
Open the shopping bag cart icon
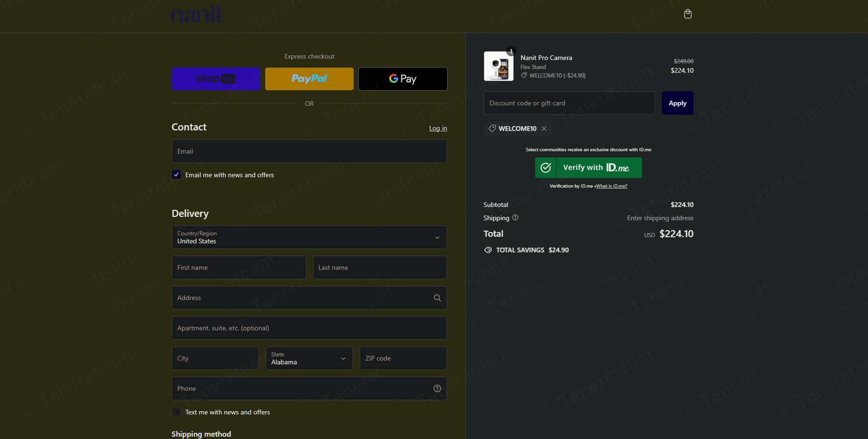[688, 14]
